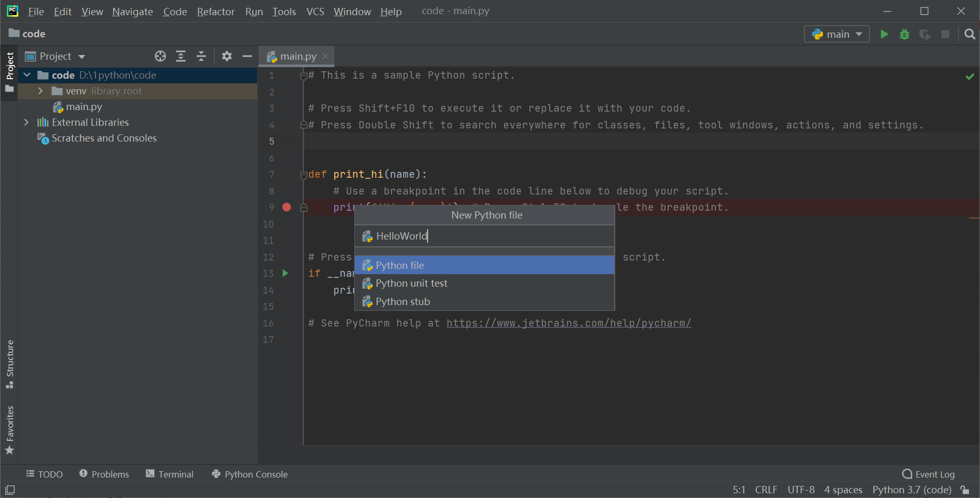Click the PyCharm logo icon
Viewport: 980px width, 498px height.
click(13, 11)
